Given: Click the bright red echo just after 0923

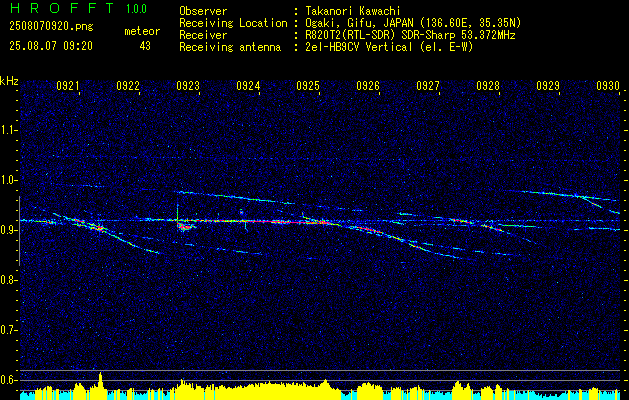Looking at the screenshot, I should [x=185, y=227].
